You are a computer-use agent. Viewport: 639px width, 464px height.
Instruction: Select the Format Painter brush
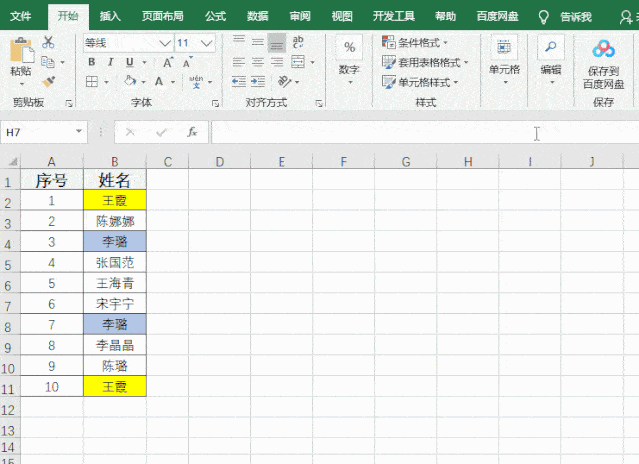point(48,81)
